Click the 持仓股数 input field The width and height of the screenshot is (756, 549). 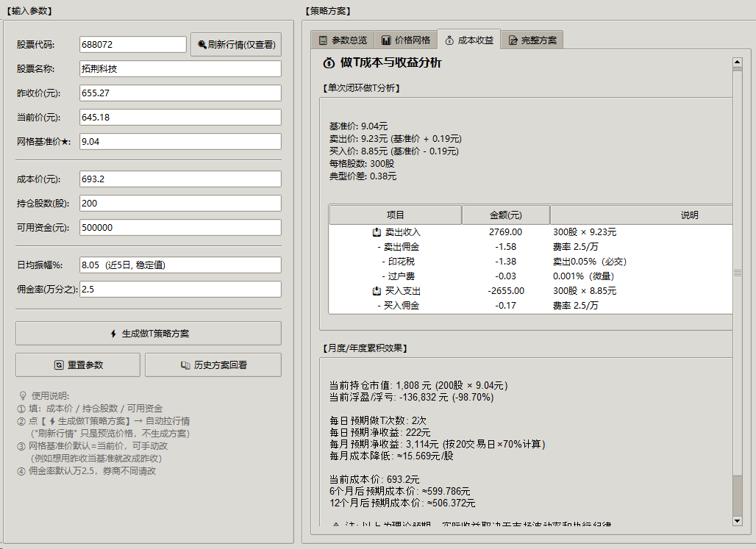pos(180,204)
